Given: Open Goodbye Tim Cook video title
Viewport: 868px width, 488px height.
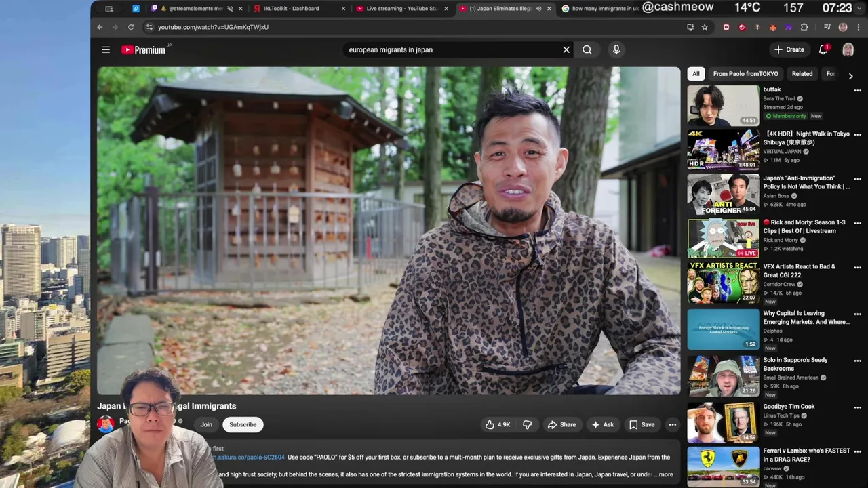Looking at the screenshot, I should point(789,407).
